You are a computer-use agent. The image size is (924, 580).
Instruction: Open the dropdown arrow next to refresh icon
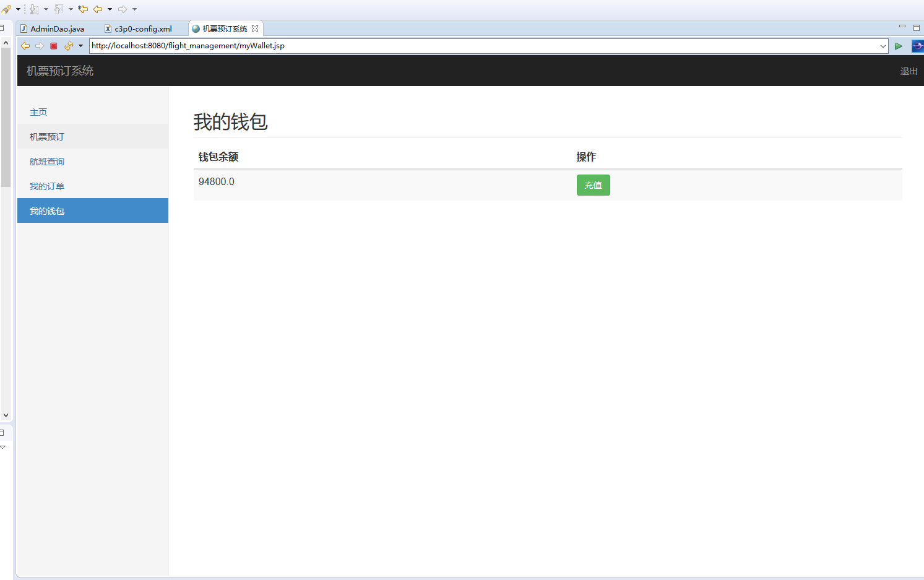click(x=80, y=46)
